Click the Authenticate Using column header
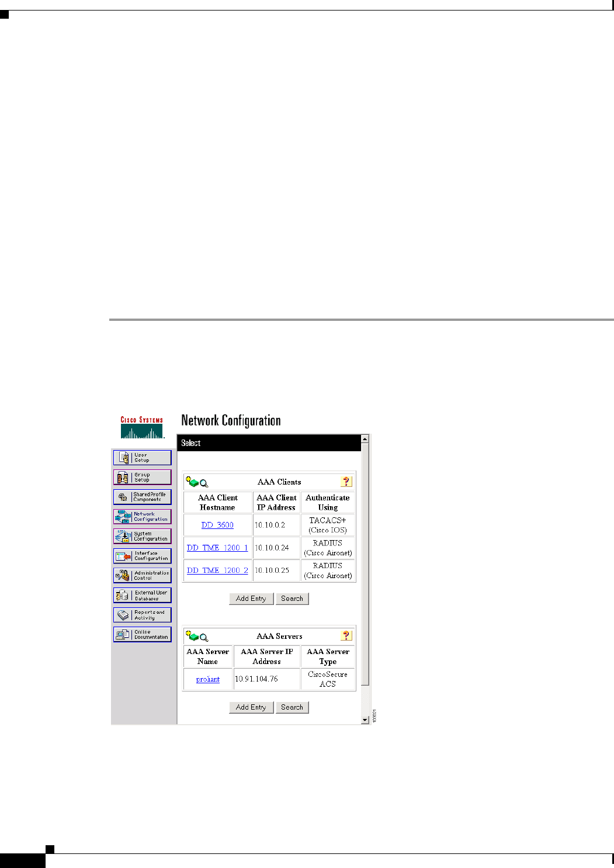 coord(328,503)
